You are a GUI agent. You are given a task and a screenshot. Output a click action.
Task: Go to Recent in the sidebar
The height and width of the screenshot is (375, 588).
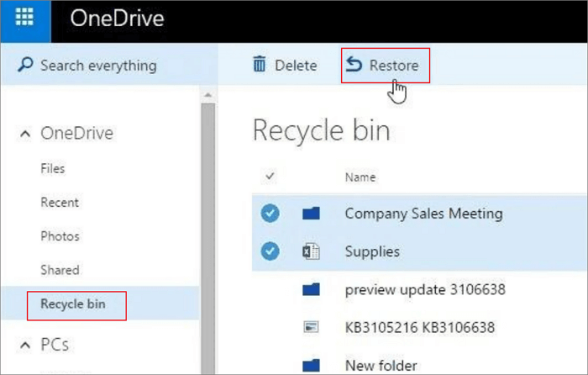(x=60, y=203)
